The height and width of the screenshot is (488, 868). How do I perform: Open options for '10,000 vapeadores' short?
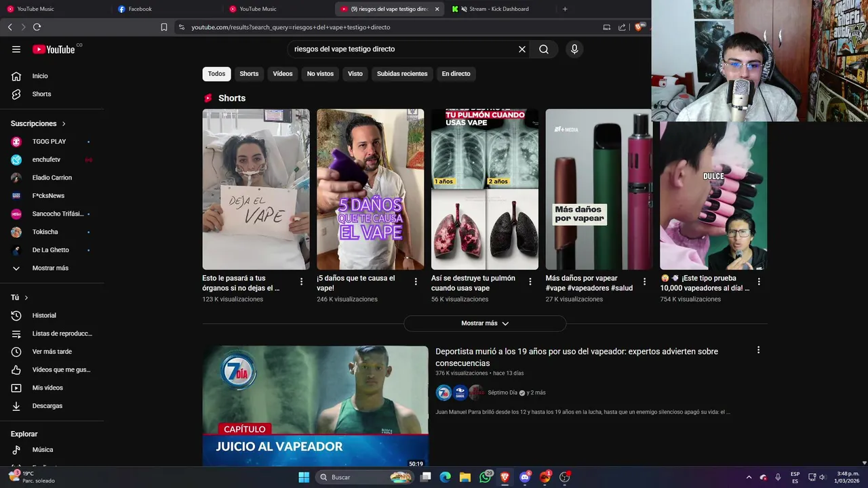[759, 281]
